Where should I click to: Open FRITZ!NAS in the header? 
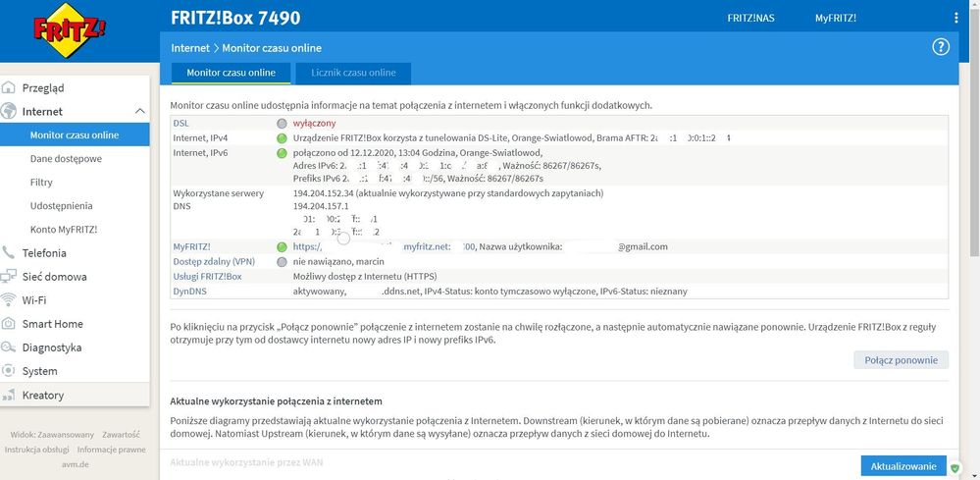coord(750,18)
